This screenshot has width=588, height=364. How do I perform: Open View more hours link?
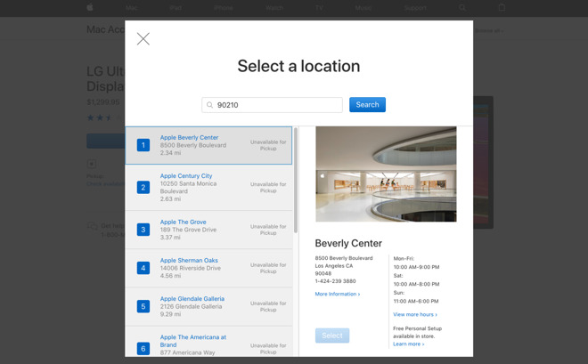pos(415,314)
